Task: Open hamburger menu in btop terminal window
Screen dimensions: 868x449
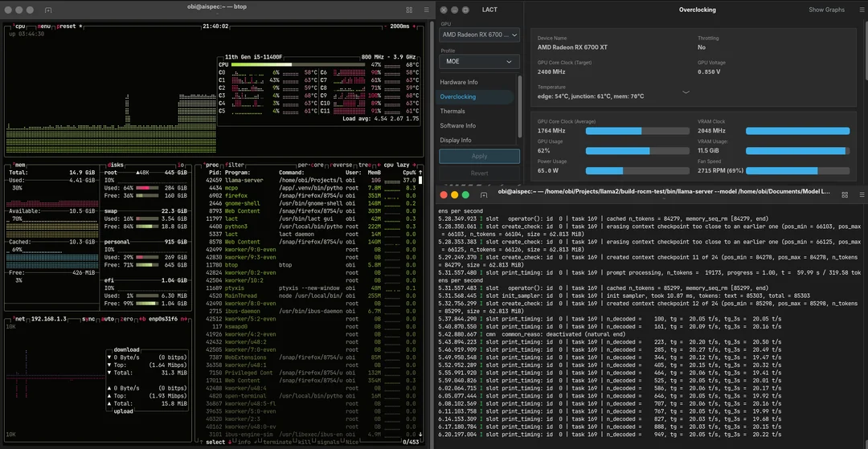Action: click(x=426, y=10)
